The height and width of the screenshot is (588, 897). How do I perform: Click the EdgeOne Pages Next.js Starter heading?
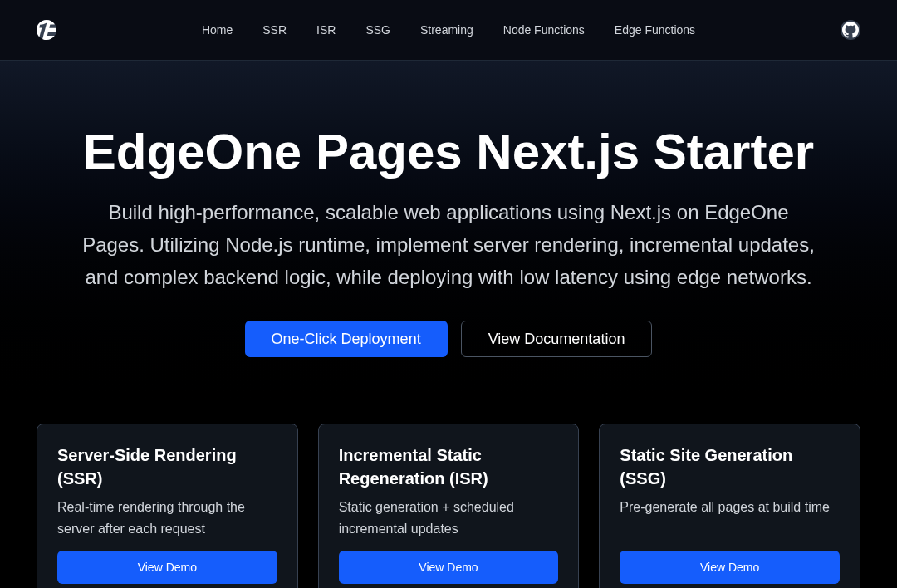pos(448,152)
